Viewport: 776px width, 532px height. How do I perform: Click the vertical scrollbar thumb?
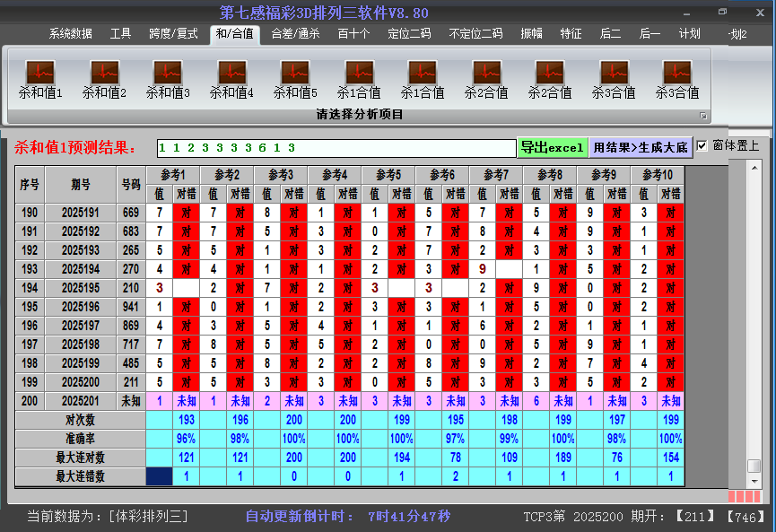click(x=754, y=466)
